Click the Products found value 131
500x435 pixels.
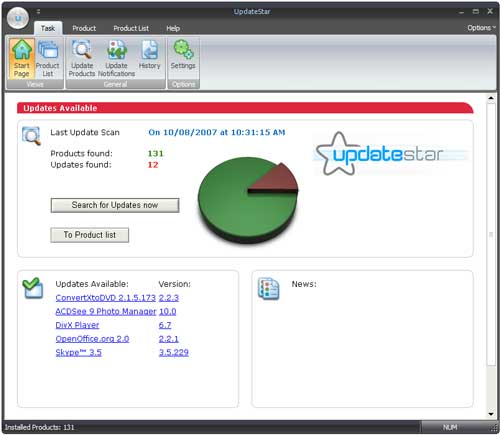[x=156, y=153]
